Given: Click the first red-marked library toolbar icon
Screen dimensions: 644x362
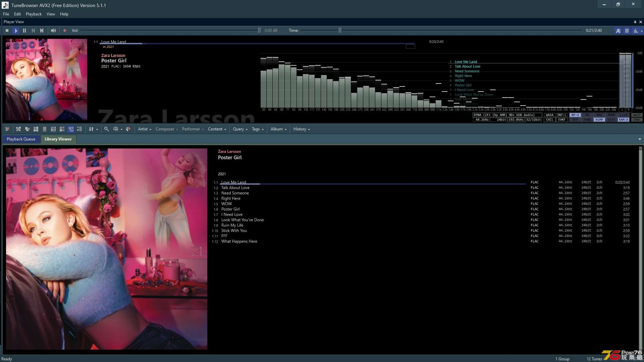Looking at the screenshot, I should click(x=7, y=129).
